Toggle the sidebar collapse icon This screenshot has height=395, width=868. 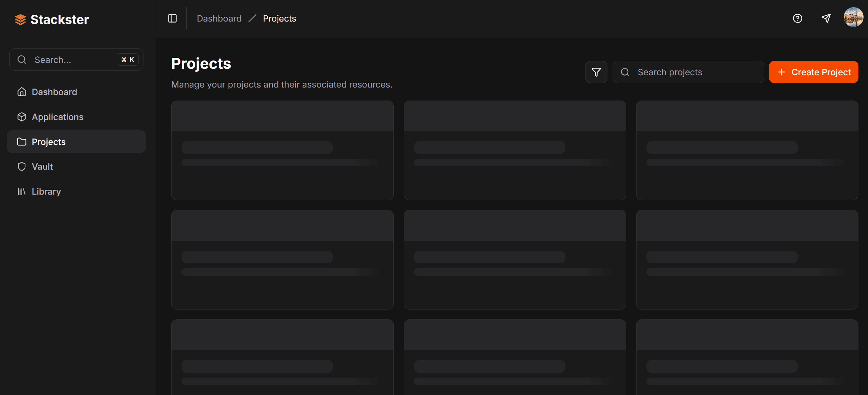point(172,18)
